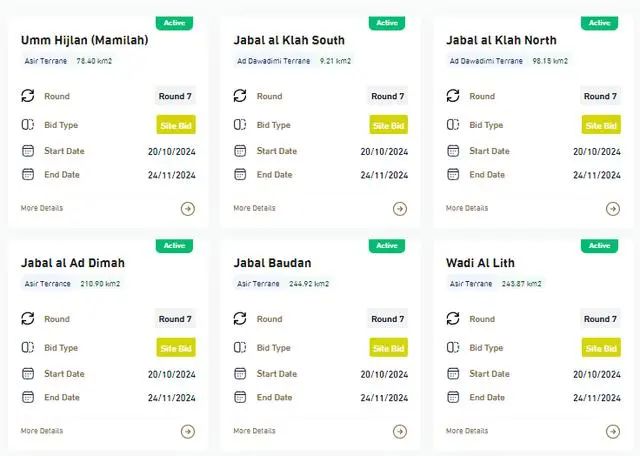640x456 pixels.
Task: Open More Details for Umm Hijlan (Mamilah)
Action: (42, 208)
